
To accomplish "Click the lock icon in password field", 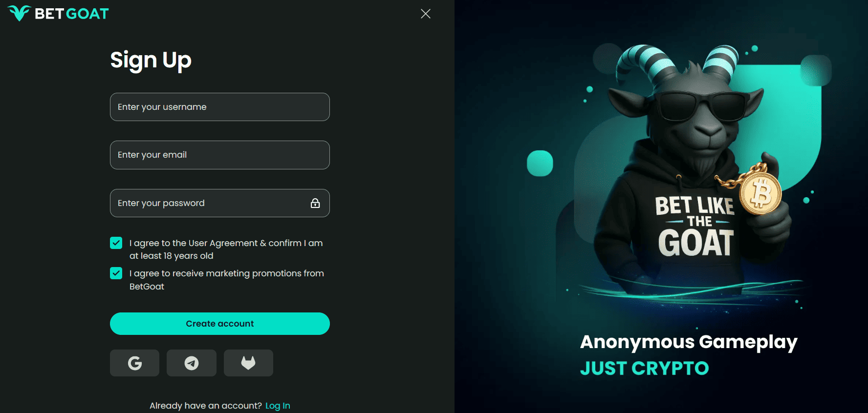I will pos(315,203).
